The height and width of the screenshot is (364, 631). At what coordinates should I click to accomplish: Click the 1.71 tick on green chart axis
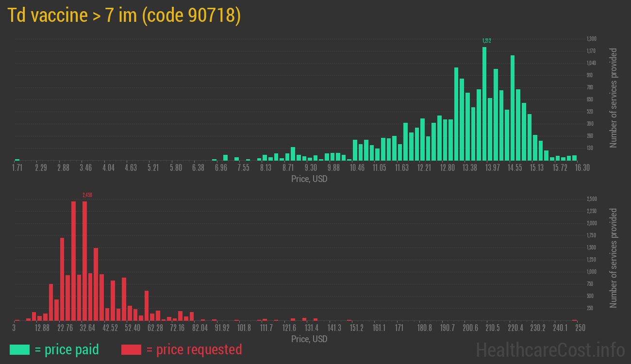pyautogui.click(x=17, y=168)
